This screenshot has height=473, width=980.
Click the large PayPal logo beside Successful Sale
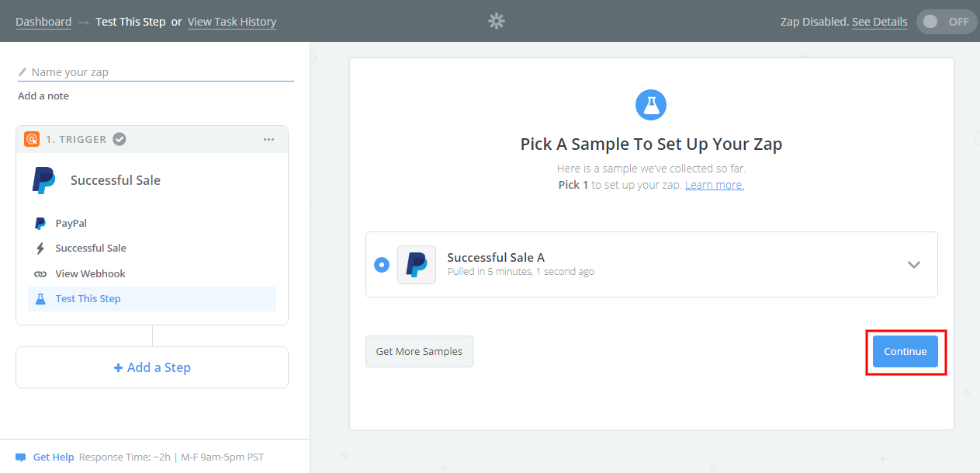click(44, 180)
